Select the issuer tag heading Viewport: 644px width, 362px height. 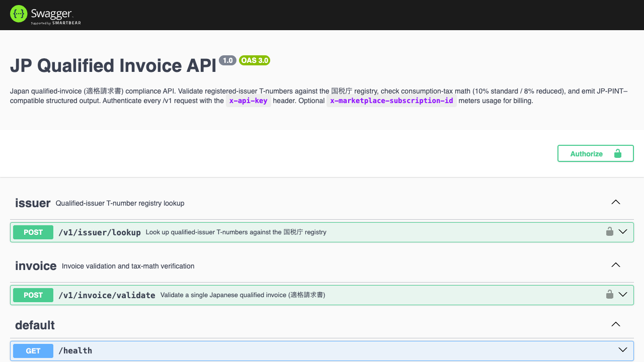coord(33,203)
